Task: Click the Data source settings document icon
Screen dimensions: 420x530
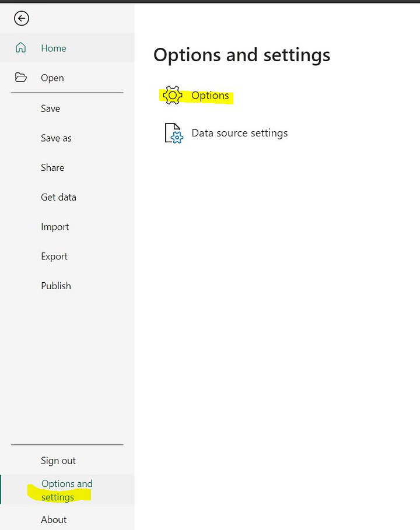Action: point(174,133)
